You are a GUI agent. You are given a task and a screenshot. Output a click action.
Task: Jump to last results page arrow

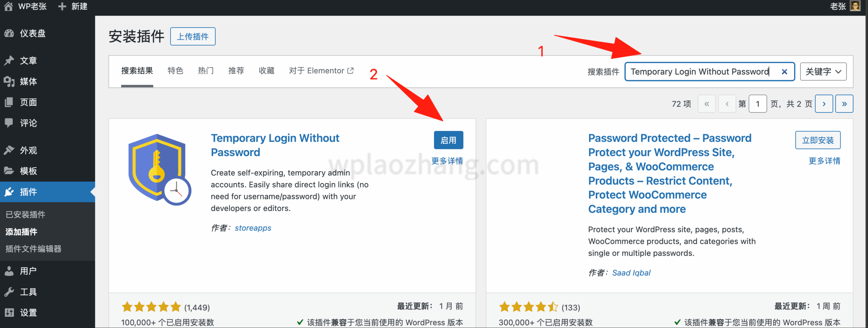(x=844, y=104)
